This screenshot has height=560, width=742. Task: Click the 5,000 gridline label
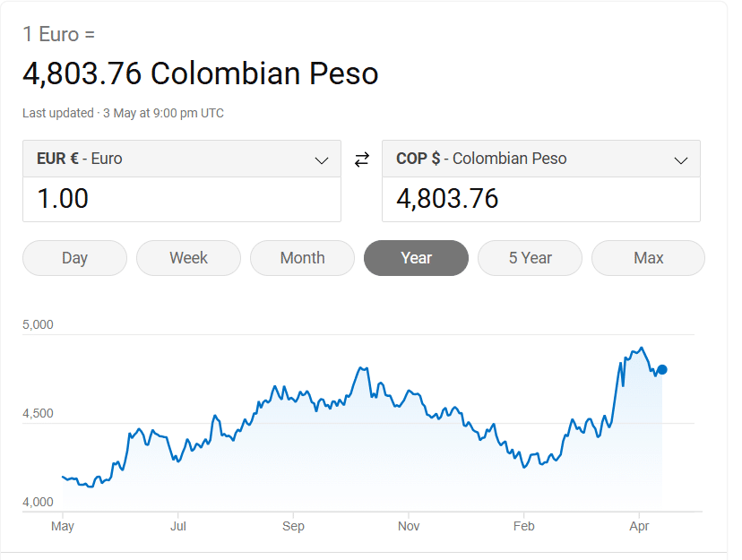pyautogui.click(x=38, y=324)
